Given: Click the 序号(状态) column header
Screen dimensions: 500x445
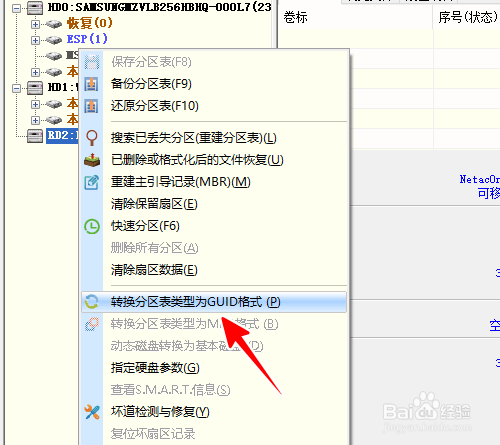Looking at the screenshot, I should coord(467,17).
